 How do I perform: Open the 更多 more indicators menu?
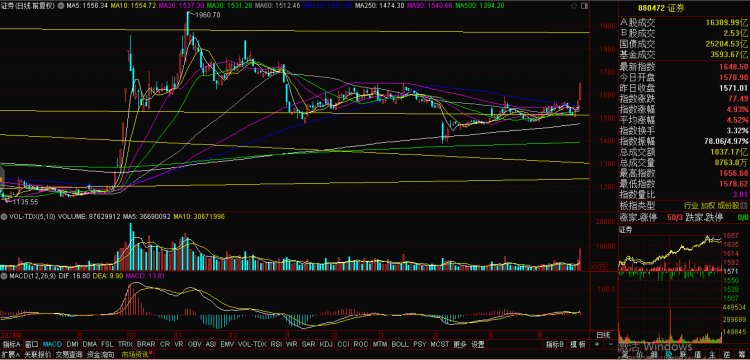pos(459,344)
